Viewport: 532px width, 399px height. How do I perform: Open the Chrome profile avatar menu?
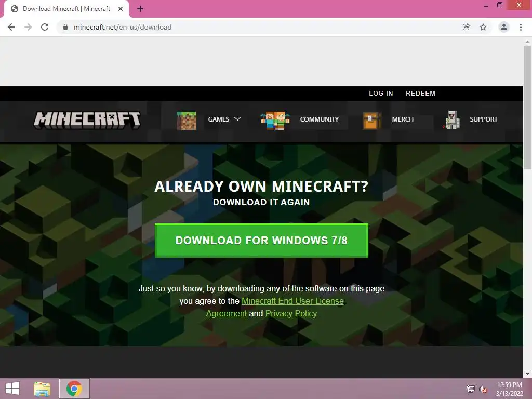coord(504,27)
